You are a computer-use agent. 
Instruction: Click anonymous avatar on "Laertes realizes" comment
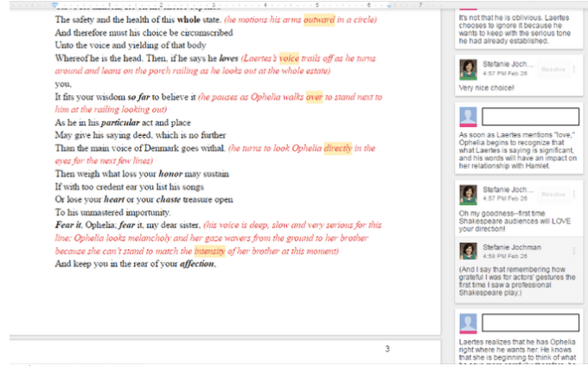[469, 326]
